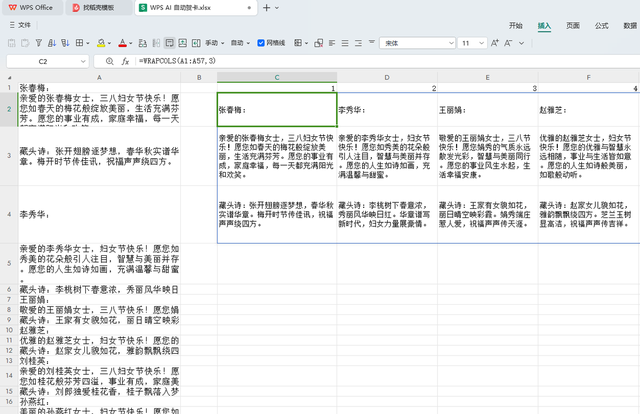Switch to the 开始 ribbon tab
Screen dimensions: 640x414
(516, 26)
